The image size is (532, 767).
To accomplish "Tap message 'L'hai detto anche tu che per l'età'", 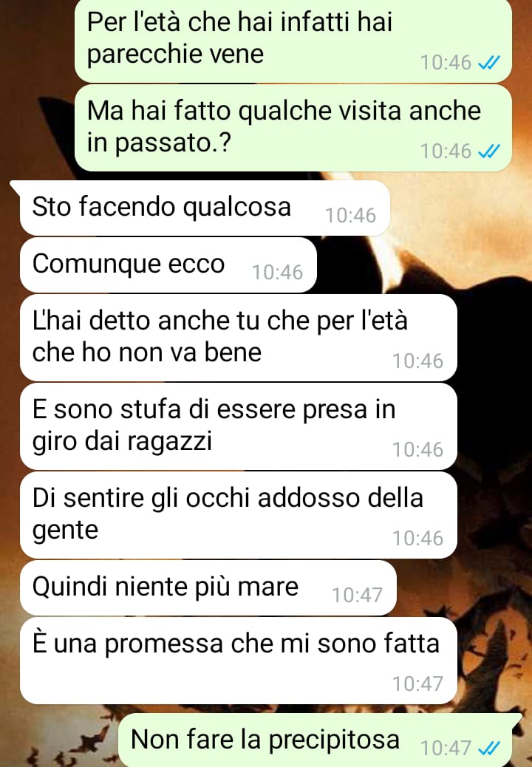I will (x=239, y=338).
